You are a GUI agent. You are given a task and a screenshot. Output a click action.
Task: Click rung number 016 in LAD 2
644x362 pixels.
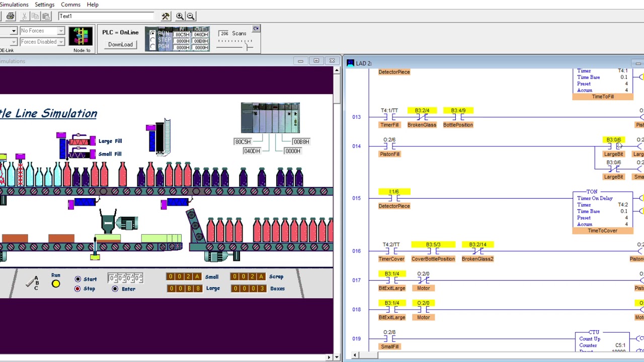356,251
